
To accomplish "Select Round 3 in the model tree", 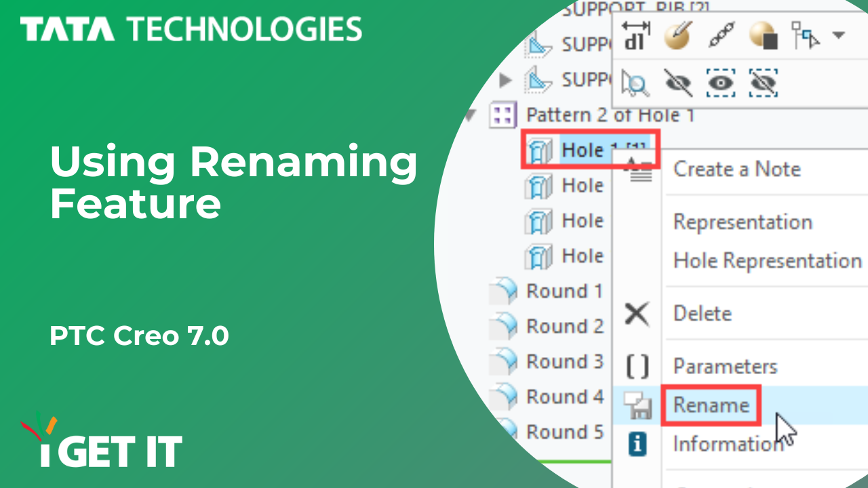I will [x=562, y=361].
